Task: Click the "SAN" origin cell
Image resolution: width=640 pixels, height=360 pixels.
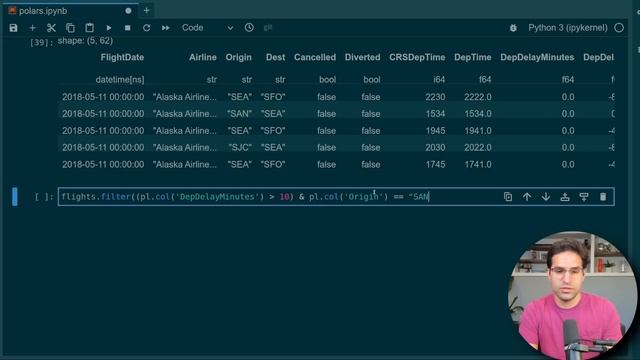Action: click(240, 114)
